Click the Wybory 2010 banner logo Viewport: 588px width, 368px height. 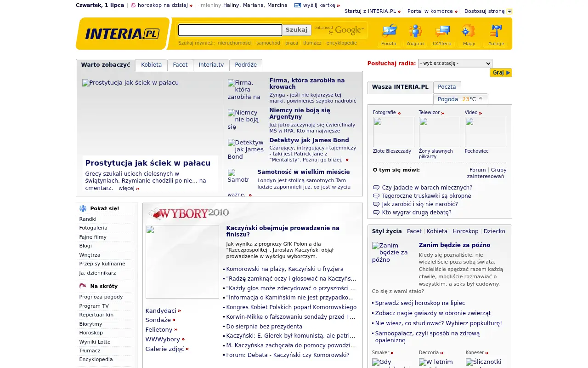[x=188, y=213]
